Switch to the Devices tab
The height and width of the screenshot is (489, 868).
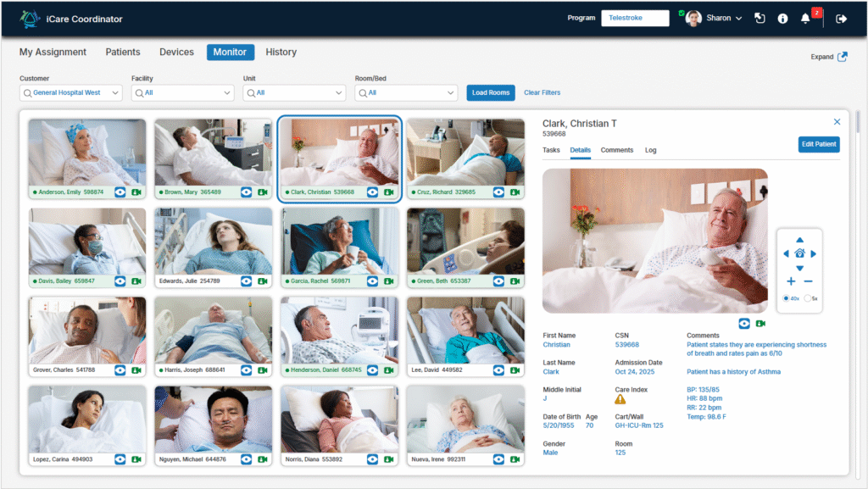[x=176, y=53]
